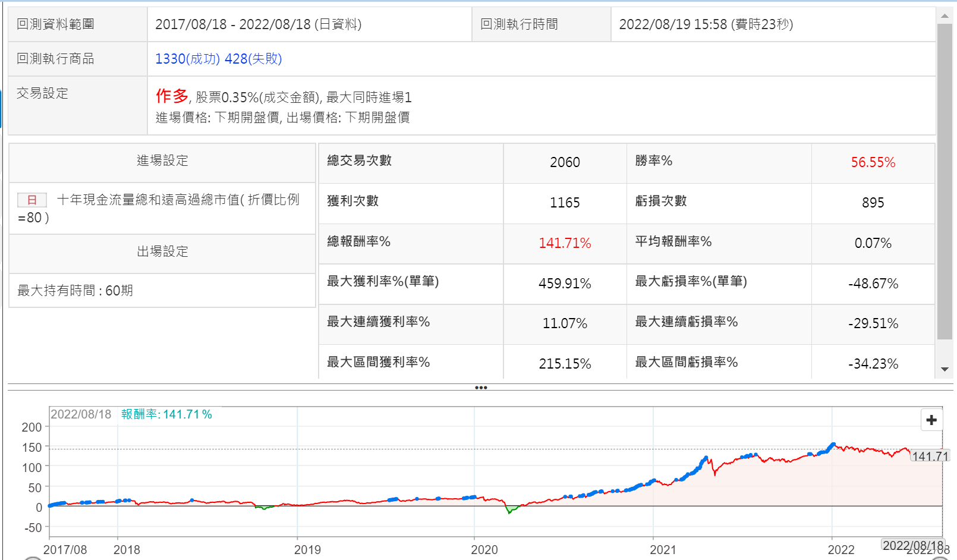Click the 總報酬率% value 141.71%
957x560 pixels.
565,243
